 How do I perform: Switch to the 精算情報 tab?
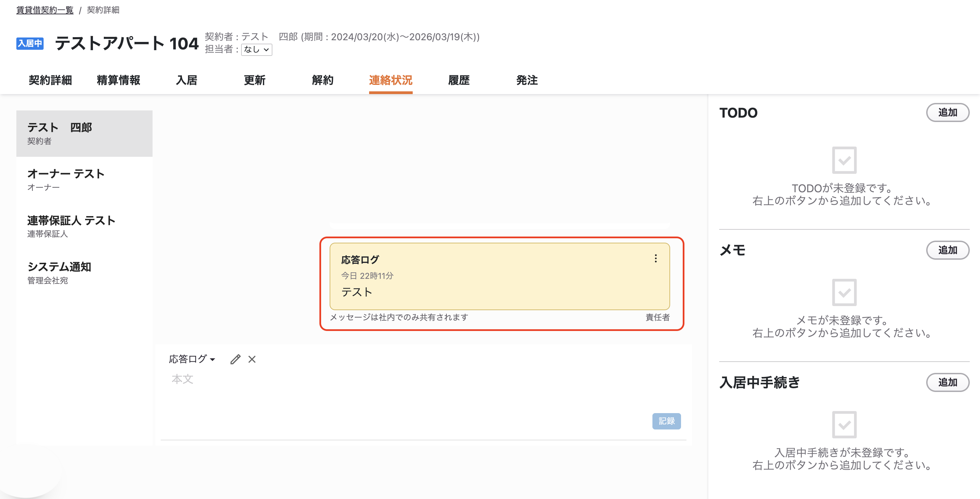point(118,80)
